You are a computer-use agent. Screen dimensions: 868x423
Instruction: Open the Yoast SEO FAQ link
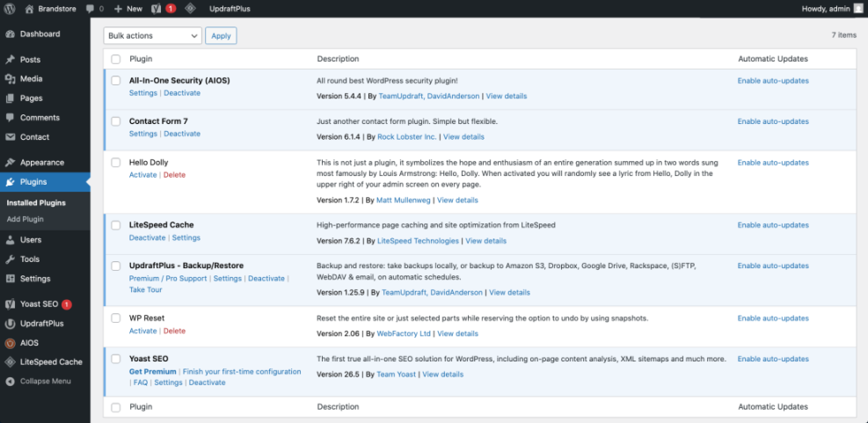[x=141, y=383]
